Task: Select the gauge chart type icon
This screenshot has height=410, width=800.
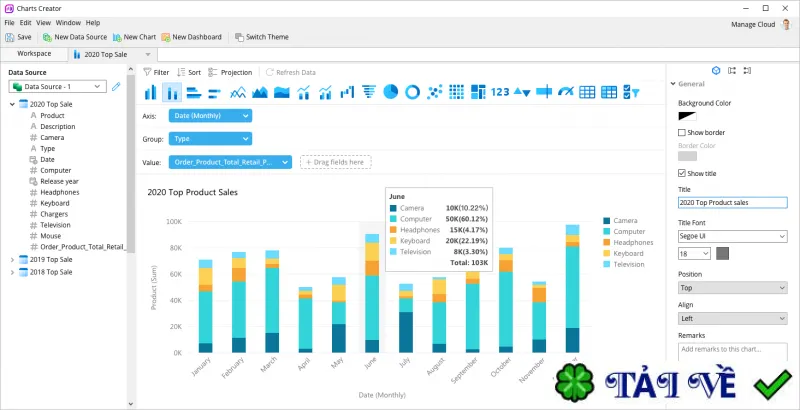Action: click(x=565, y=92)
